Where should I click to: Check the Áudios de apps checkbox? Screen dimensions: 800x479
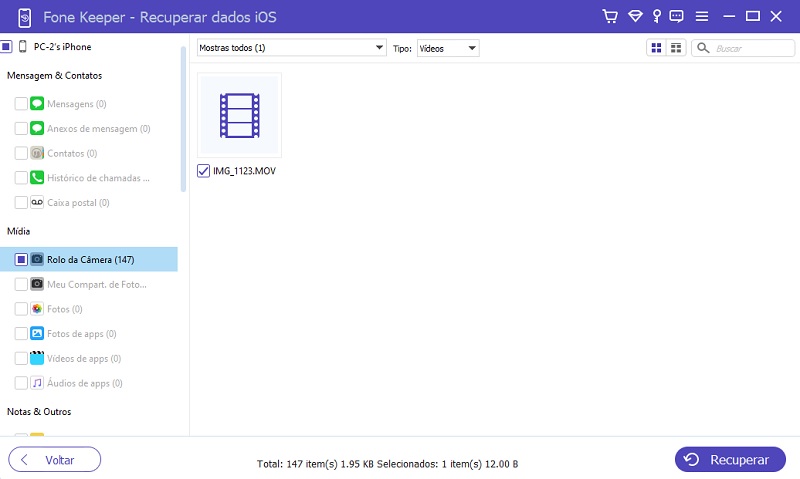click(21, 383)
